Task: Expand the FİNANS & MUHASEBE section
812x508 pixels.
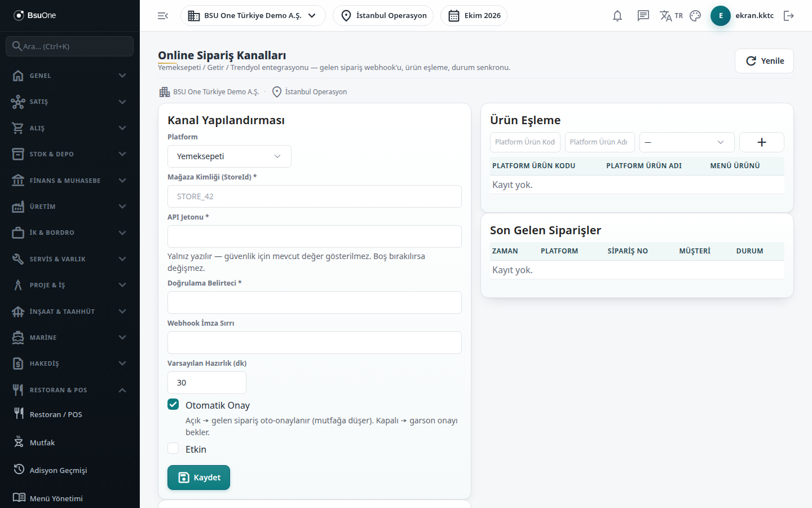Action: 70,181
